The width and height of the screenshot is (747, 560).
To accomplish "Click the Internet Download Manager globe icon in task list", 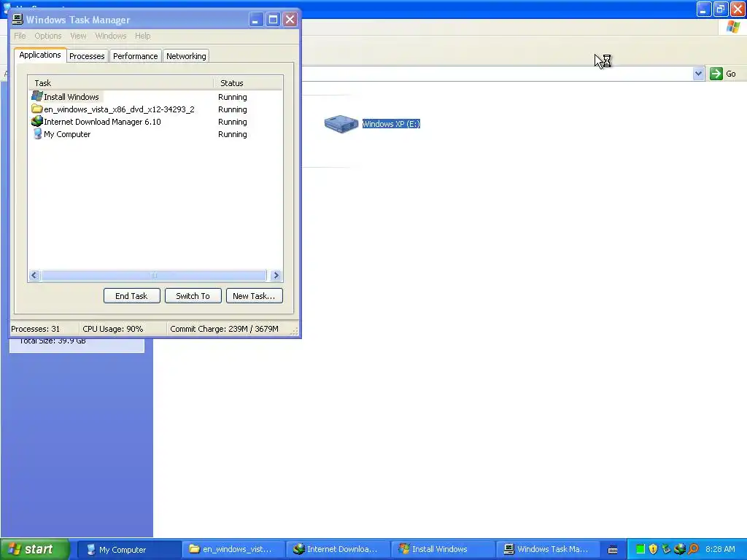I will click(x=36, y=121).
